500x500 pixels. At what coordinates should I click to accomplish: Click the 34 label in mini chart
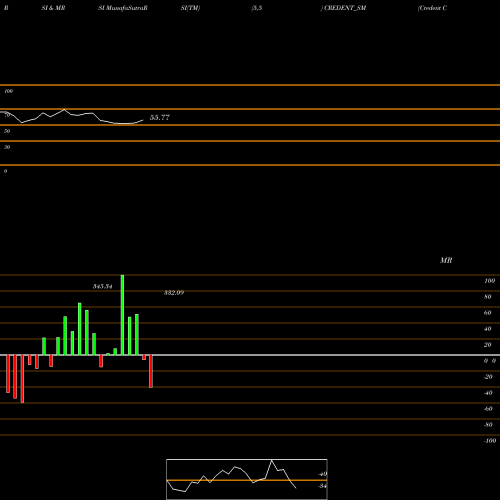pyautogui.click(x=323, y=486)
